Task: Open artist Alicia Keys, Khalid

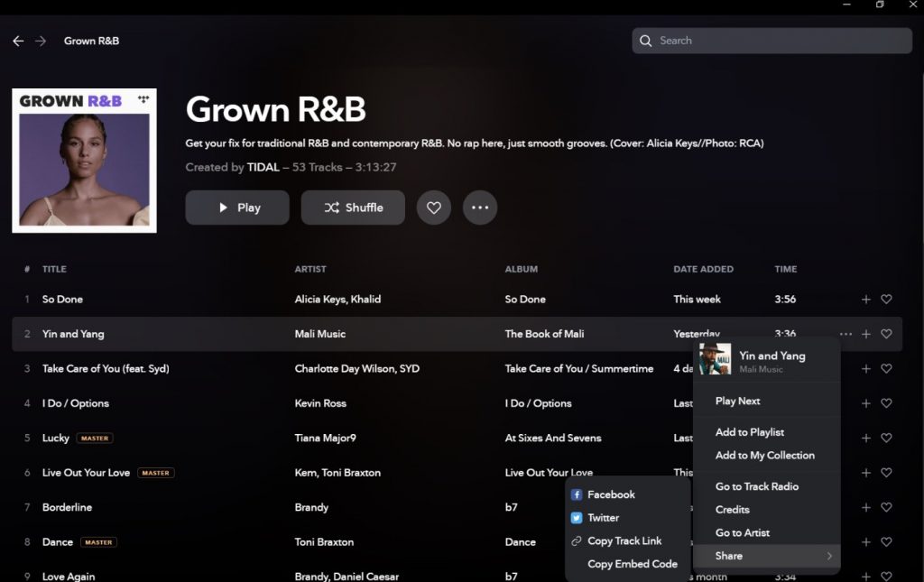Action: [x=337, y=300]
